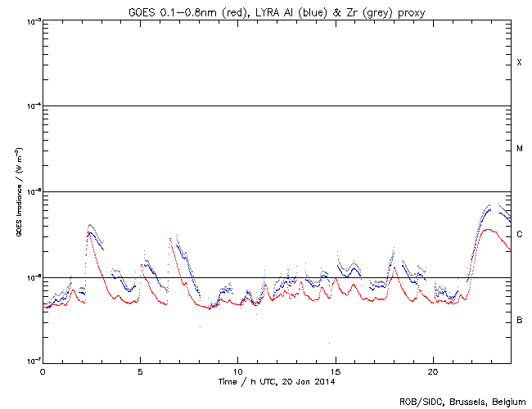Click the B flare class label

519,320
